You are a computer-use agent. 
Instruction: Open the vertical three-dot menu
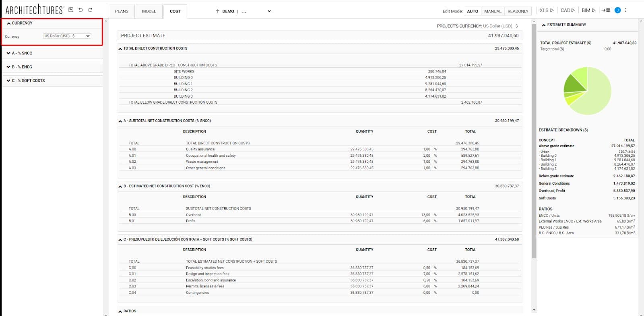point(625,10)
